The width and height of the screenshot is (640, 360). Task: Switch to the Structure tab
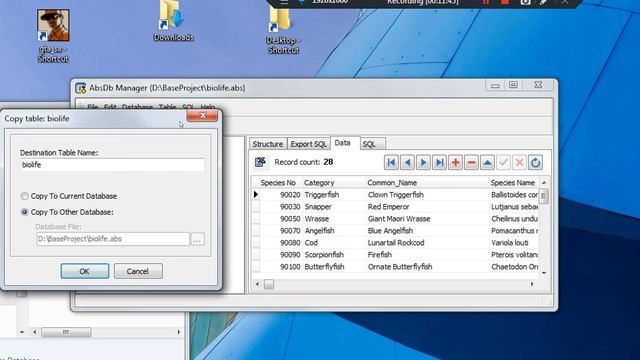point(267,144)
